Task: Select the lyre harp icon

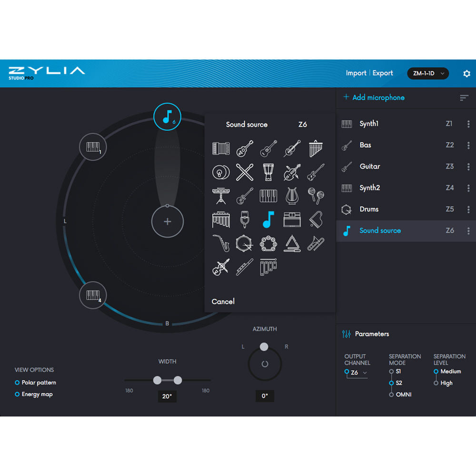Action: 292,196
